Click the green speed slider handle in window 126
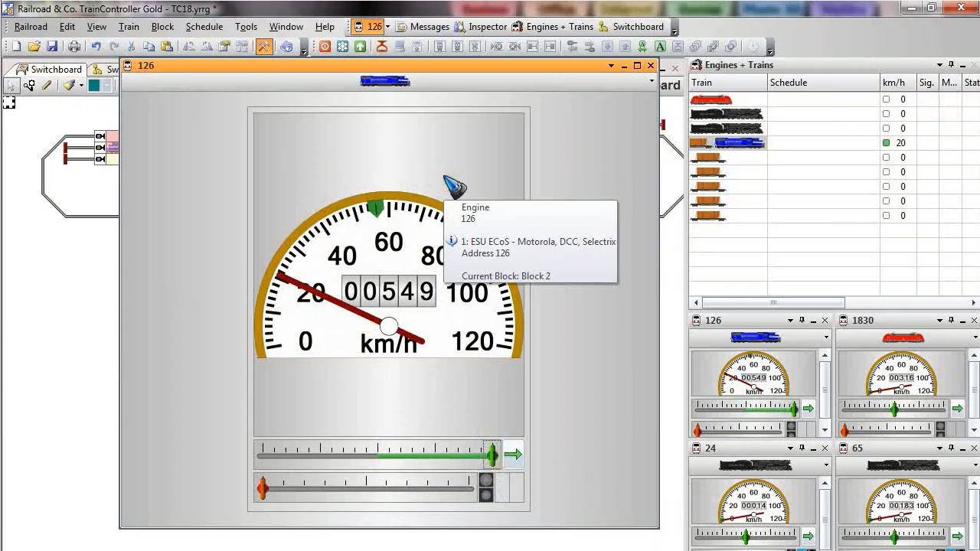Image resolution: width=980 pixels, height=551 pixels. pyautogui.click(x=492, y=455)
